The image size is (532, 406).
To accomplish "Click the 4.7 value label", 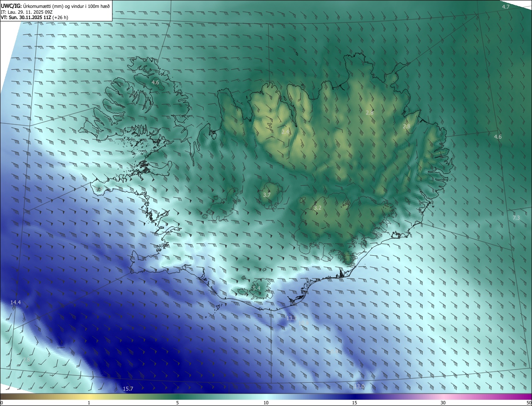I will pos(506,7).
